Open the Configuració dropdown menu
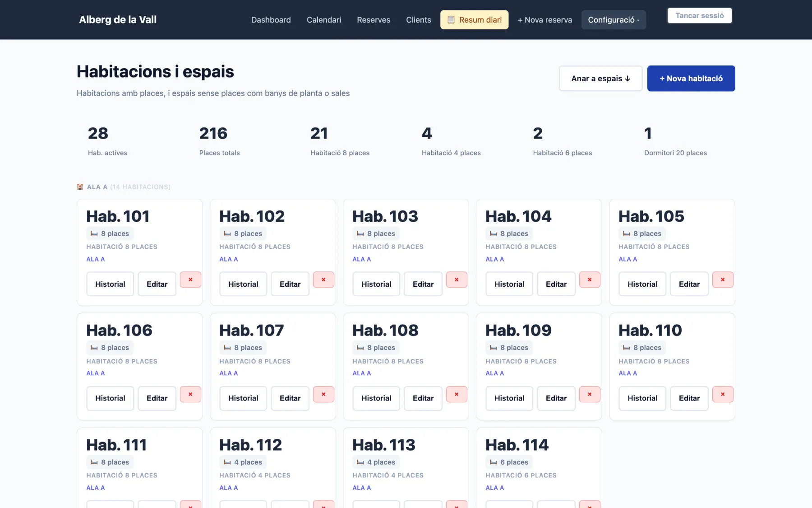This screenshot has width=812, height=508. tap(614, 20)
